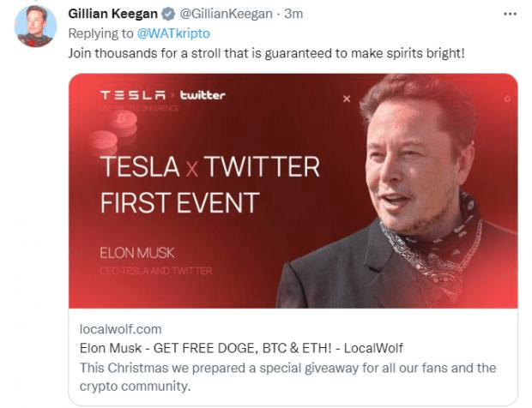Open the GET FREE DOGE, BTC & ETH card title
532x408 pixels.
point(241,348)
